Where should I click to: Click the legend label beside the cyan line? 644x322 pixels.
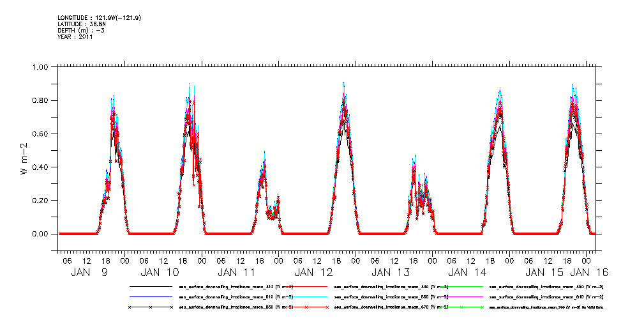point(391,296)
